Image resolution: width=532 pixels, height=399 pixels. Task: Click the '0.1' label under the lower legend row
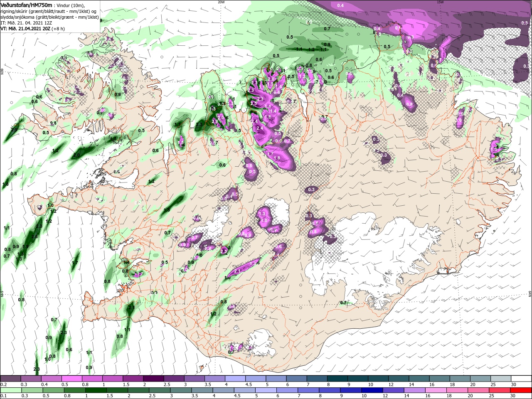coord(3,396)
